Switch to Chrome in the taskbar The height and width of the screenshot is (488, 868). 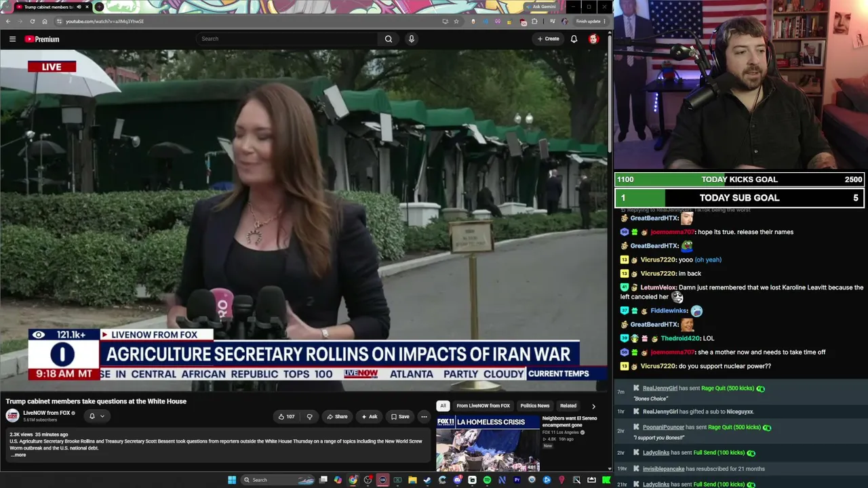(353, 480)
